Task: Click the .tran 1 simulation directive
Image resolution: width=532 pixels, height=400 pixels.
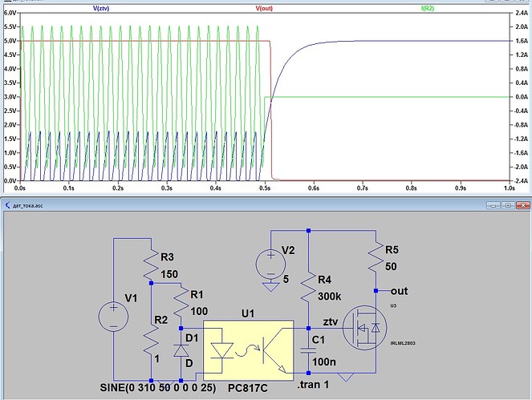Action: pos(313,385)
